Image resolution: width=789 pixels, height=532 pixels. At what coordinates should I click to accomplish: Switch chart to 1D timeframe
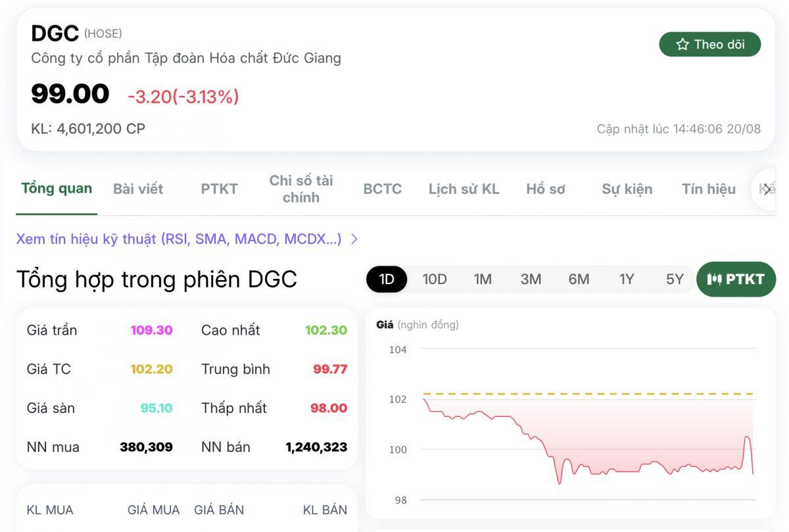[x=386, y=279]
